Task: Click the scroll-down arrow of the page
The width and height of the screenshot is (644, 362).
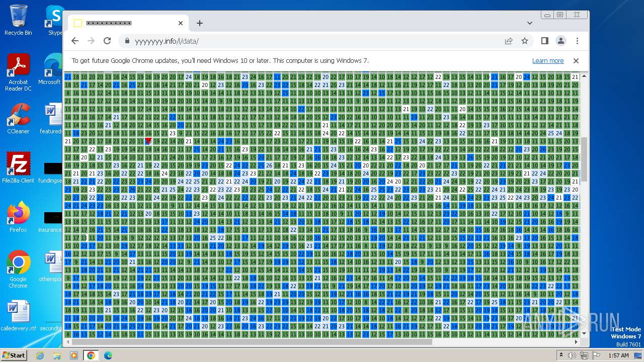Action: [x=584, y=333]
